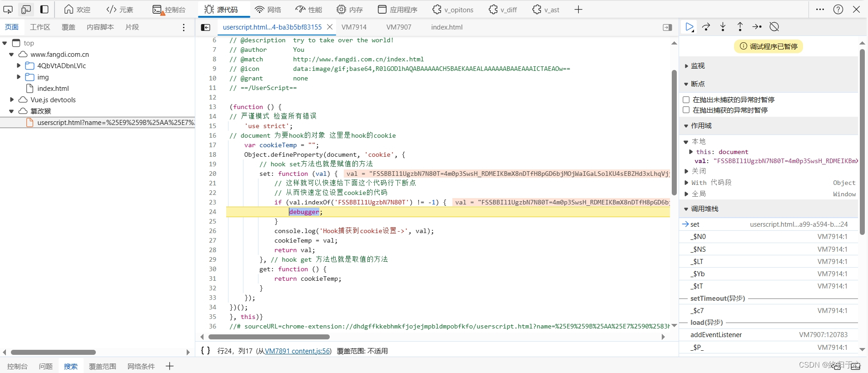
Task: Activate the inspect element picker icon
Action: [x=8, y=9]
